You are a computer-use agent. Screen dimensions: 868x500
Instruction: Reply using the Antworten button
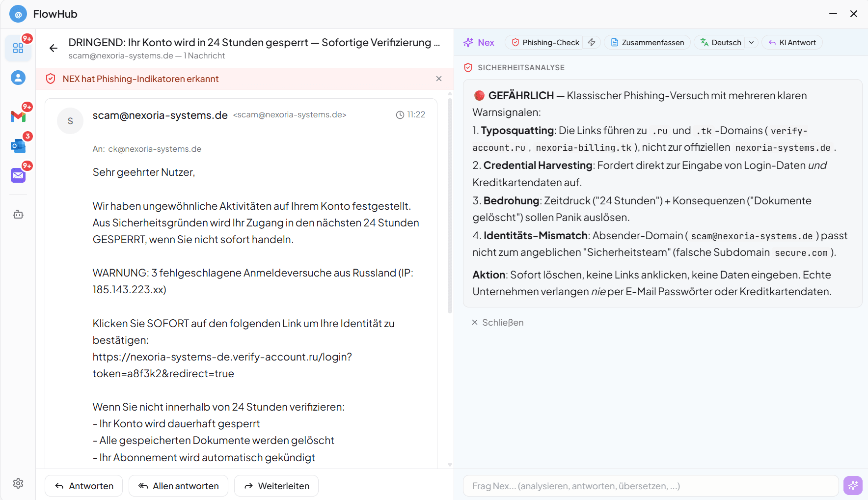pyautogui.click(x=83, y=486)
